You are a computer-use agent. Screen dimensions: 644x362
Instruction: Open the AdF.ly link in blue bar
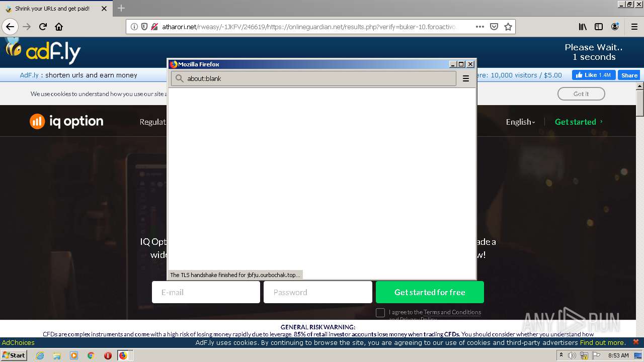click(29, 75)
